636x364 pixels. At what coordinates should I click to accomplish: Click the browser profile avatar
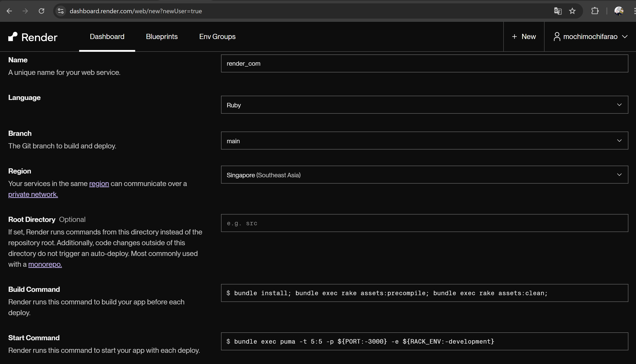pyautogui.click(x=619, y=11)
